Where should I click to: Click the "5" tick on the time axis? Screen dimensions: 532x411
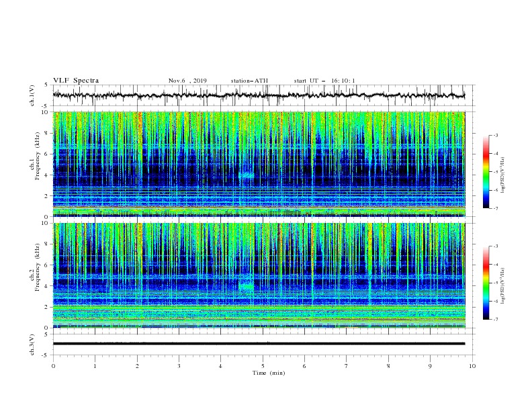point(263,366)
